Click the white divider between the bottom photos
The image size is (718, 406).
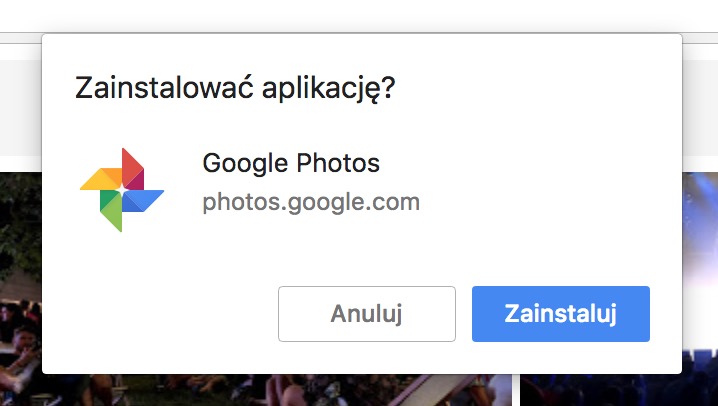[516, 390]
